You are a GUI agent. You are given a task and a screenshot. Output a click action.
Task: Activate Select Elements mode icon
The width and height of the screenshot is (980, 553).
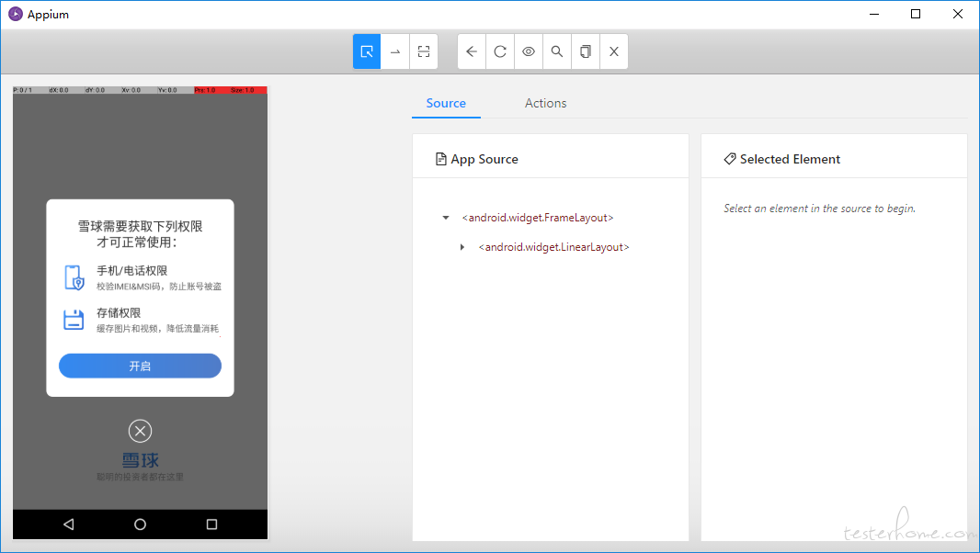coord(367,51)
